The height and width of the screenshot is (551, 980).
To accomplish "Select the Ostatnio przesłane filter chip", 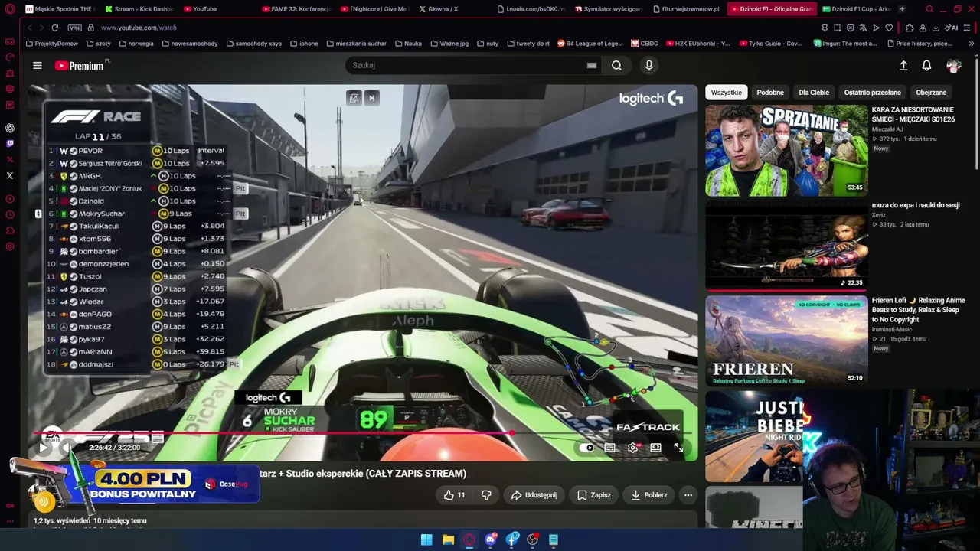I will 872,93.
